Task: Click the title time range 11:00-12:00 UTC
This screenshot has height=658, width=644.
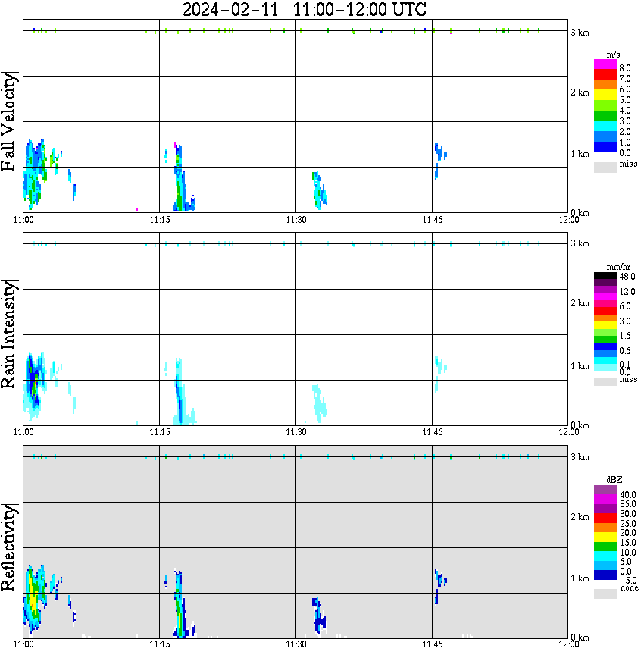Action: tap(360, 10)
